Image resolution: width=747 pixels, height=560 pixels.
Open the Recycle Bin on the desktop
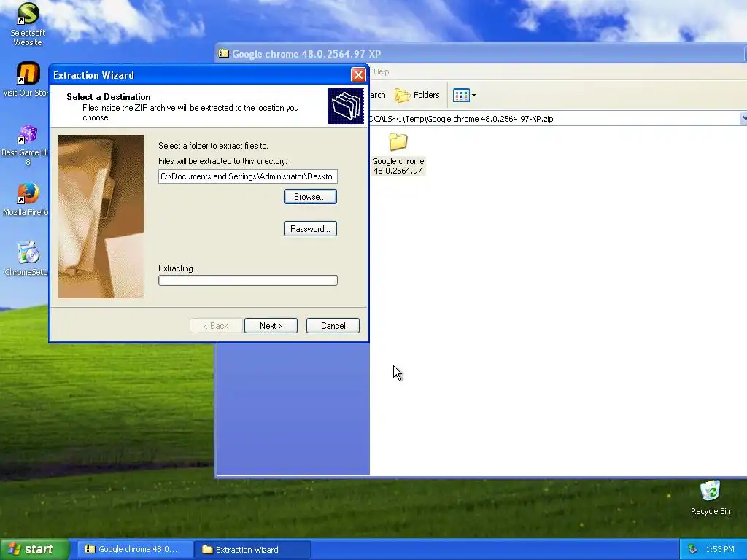click(x=710, y=497)
